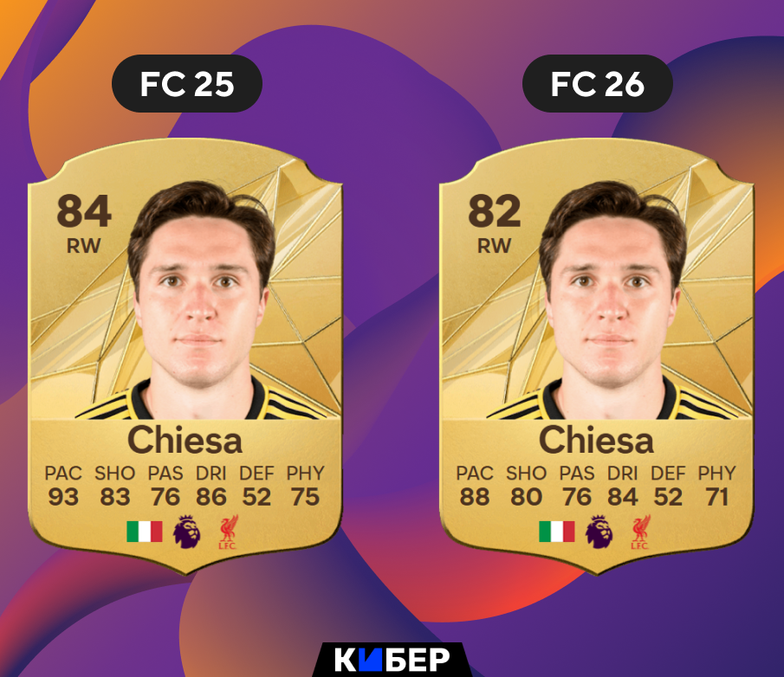Click the Chiesa name on the FC 26 card
The height and width of the screenshot is (677, 784).
(596, 440)
